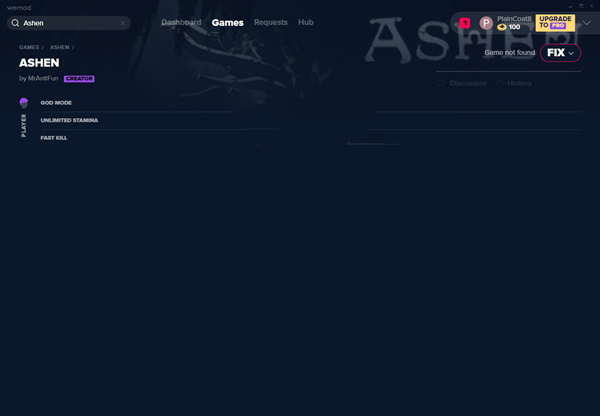Viewport: 600px width, 416px height.
Task: Open the PlainCoat8 username
Action: coord(514,19)
